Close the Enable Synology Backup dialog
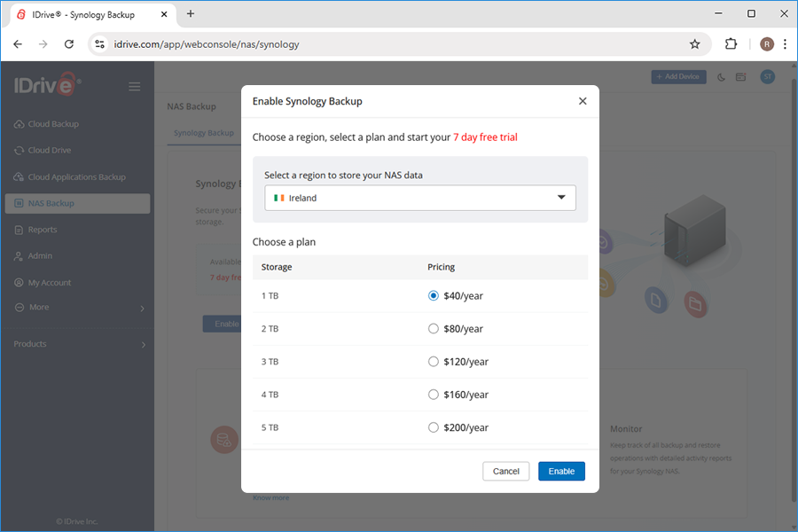Viewport: 798px width, 532px height. pos(583,101)
